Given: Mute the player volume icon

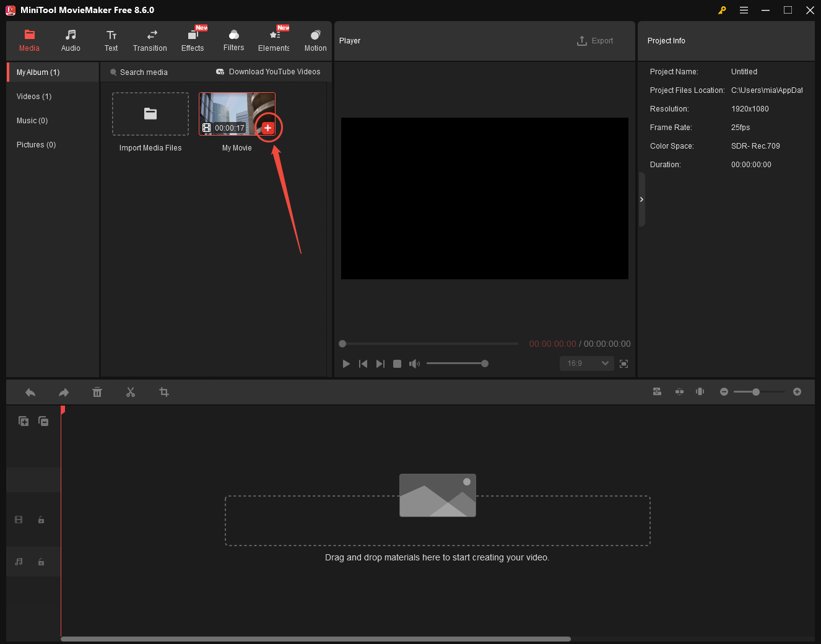Looking at the screenshot, I should (414, 363).
